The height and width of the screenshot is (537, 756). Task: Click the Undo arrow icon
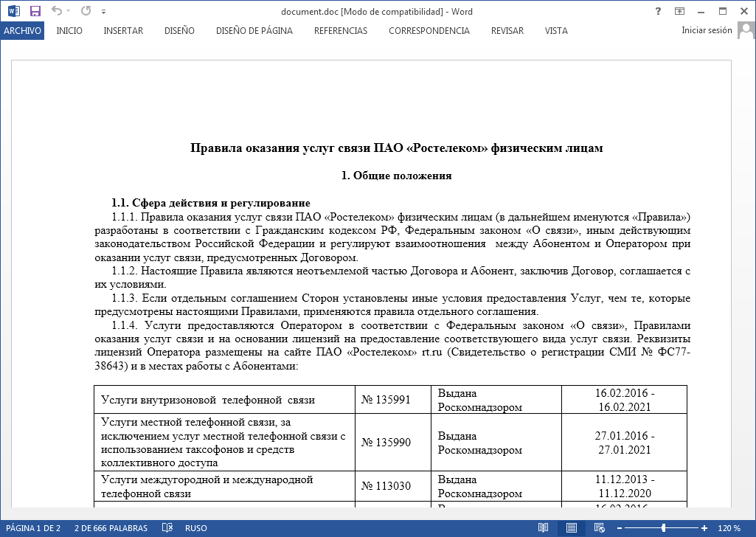(56, 11)
